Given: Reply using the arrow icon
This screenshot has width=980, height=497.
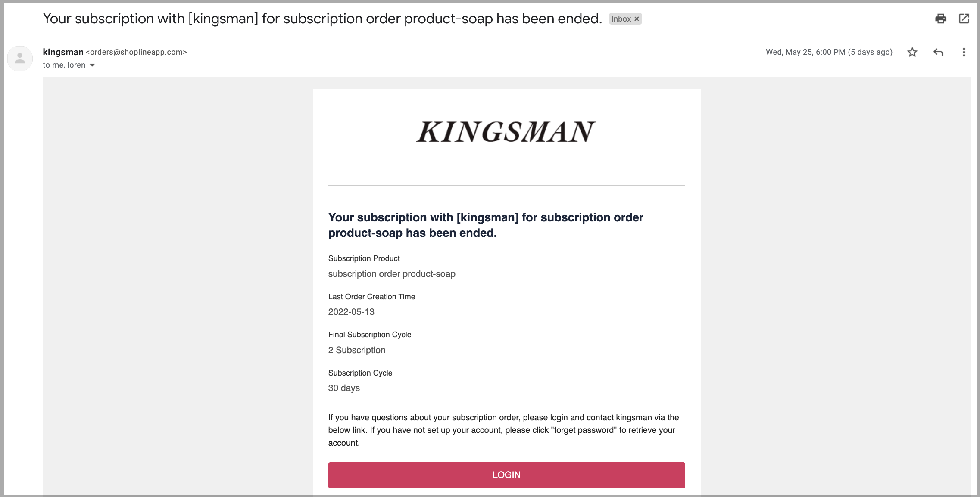Looking at the screenshot, I should 938,52.
